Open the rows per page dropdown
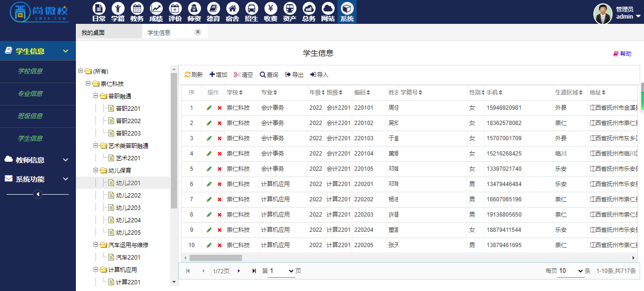 570,271
